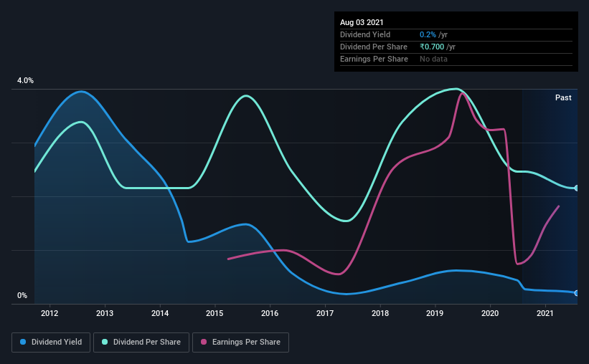Click the Dividend Per Share line end marker
Viewport: 589px width, 364px height.
pyautogui.click(x=577, y=188)
